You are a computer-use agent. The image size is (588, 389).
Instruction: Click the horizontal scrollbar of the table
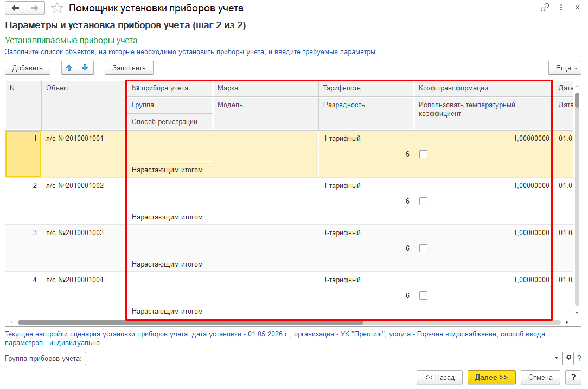190,322
